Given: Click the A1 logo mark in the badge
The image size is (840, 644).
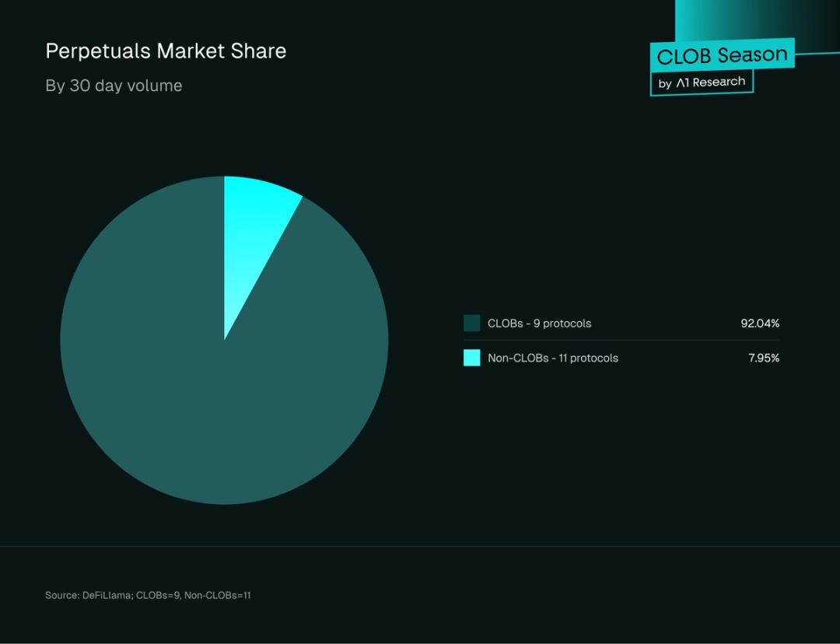Looking at the screenshot, I should click(682, 82).
